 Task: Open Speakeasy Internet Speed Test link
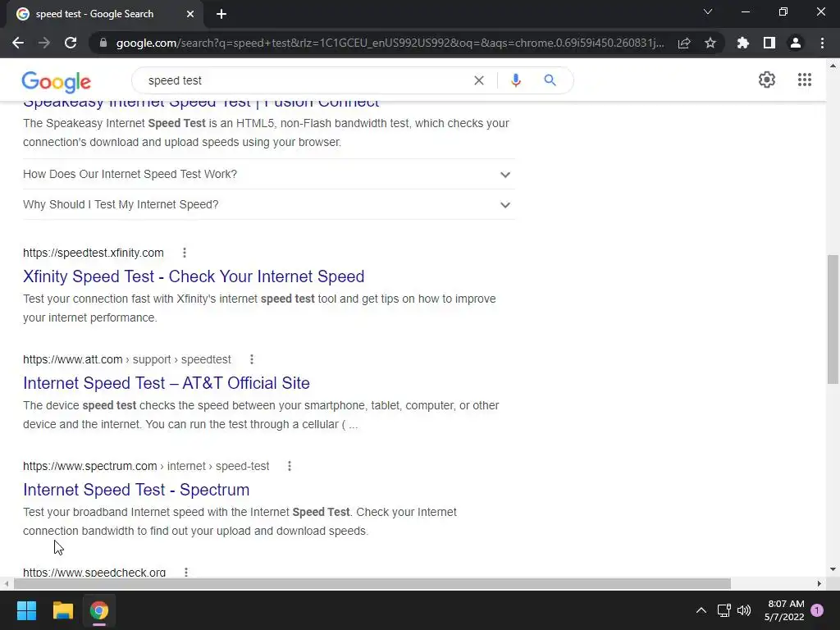click(201, 103)
